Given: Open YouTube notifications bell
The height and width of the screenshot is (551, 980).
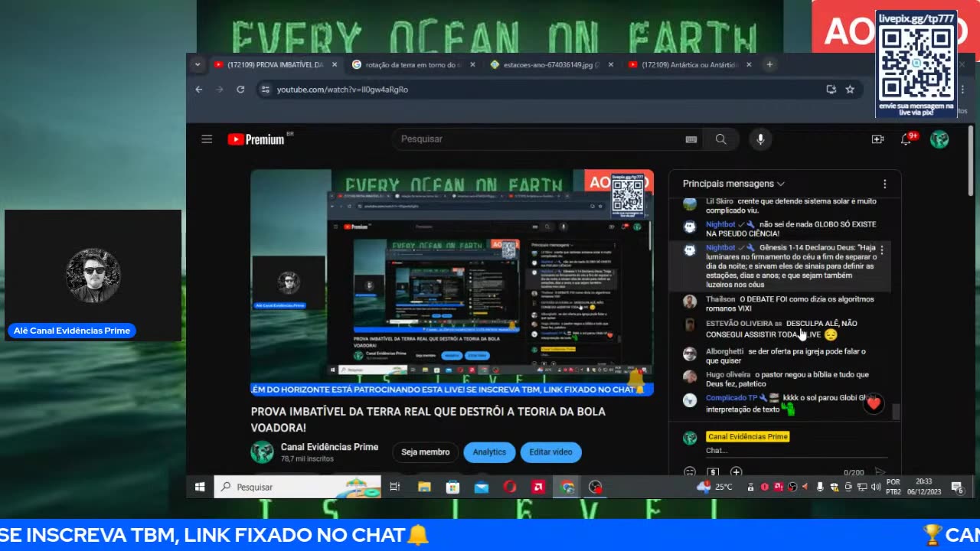Looking at the screenshot, I should pyautogui.click(x=906, y=139).
